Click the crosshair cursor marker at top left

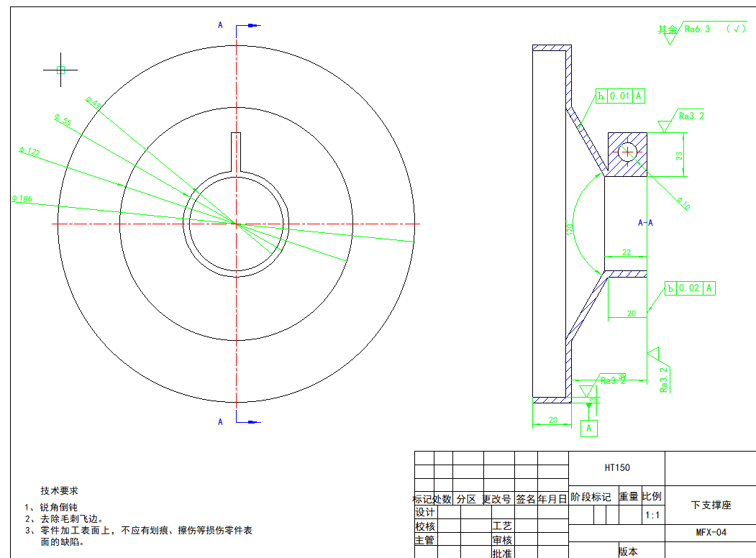(60, 70)
